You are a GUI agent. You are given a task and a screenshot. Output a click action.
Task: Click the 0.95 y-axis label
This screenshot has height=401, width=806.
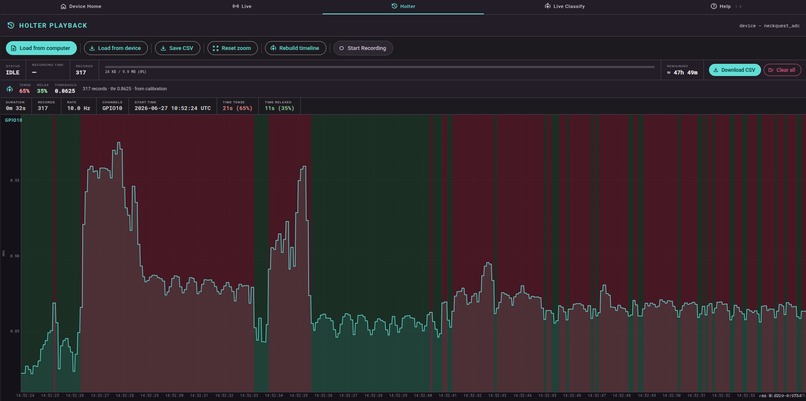[x=14, y=180]
